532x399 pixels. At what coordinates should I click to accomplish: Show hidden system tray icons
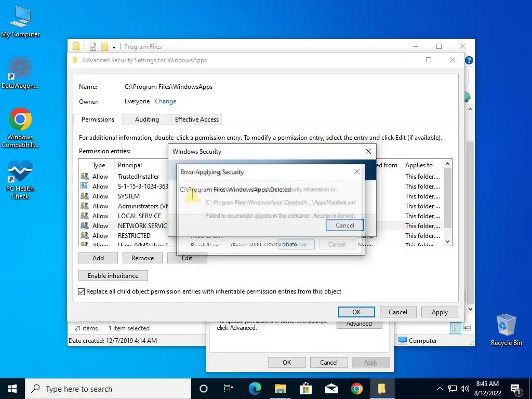pyautogui.click(x=440, y=389)
